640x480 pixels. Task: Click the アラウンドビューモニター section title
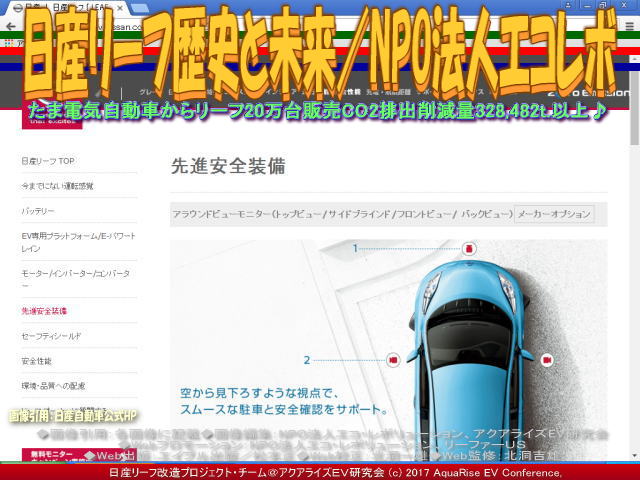tap(342, 214)
